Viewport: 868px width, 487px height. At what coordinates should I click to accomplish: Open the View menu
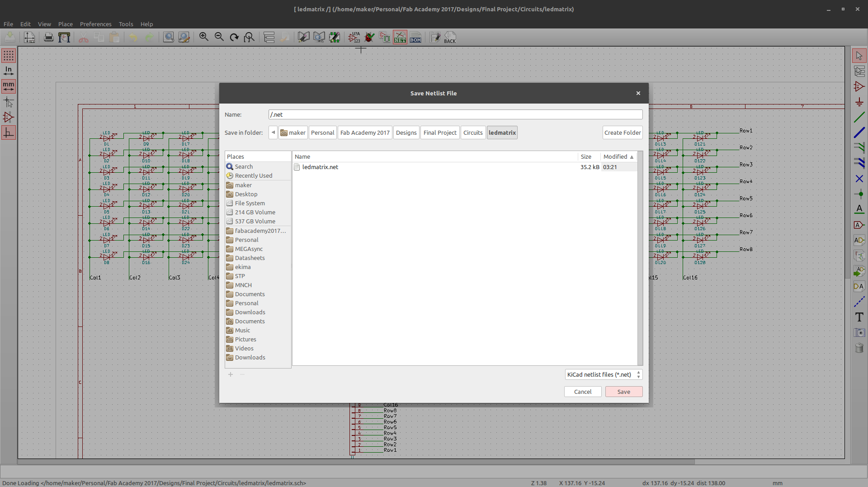(x=44, y=24)
